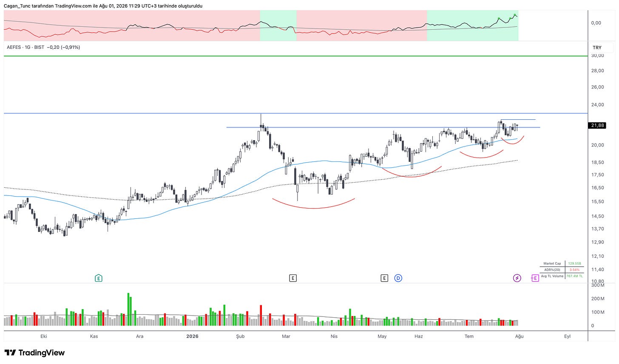Click the 100M volume axis label
Image resolution: width=619 pixels, height=364 pixels.
[598, 312]
